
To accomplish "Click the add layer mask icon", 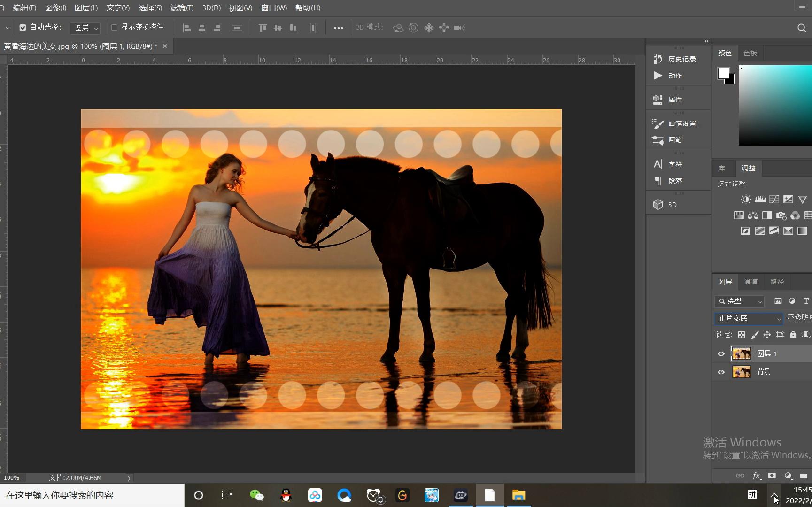I will [x=772, y=476].
